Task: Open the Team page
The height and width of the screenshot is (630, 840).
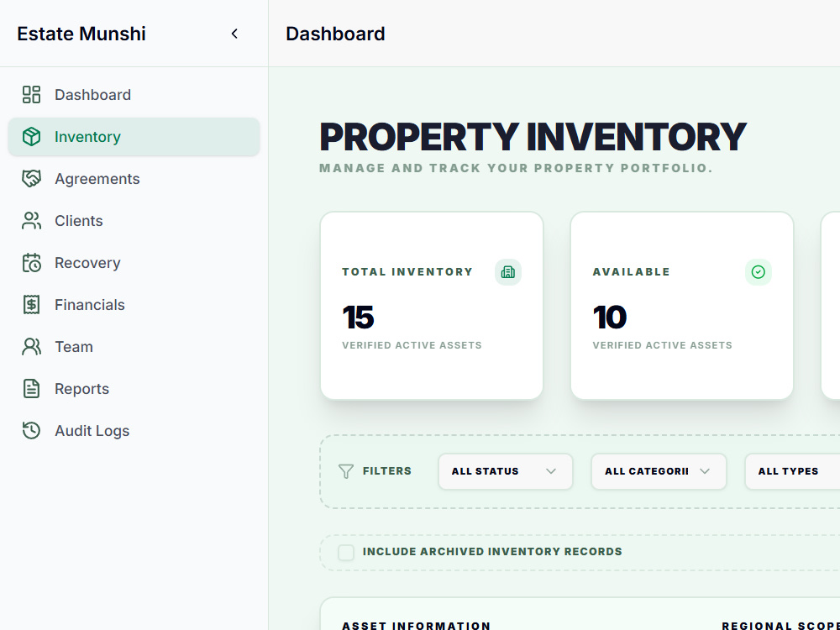Action: click(x=134, y=347)
